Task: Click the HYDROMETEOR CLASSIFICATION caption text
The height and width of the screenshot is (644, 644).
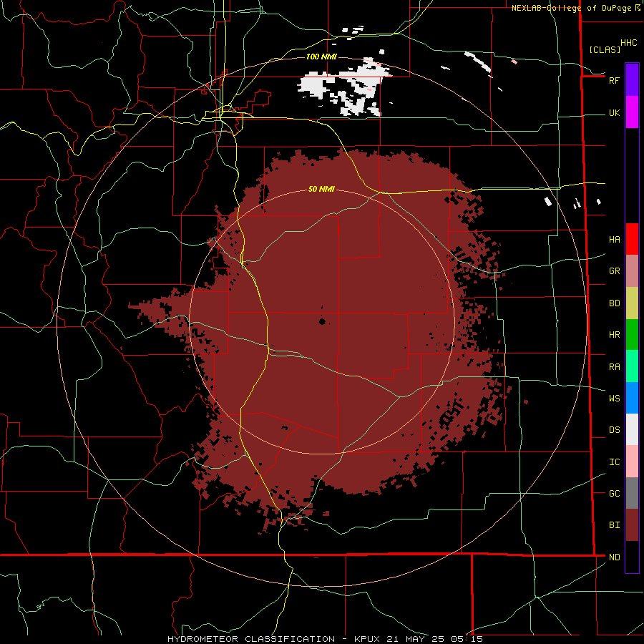Action: [x=251, y=639]
